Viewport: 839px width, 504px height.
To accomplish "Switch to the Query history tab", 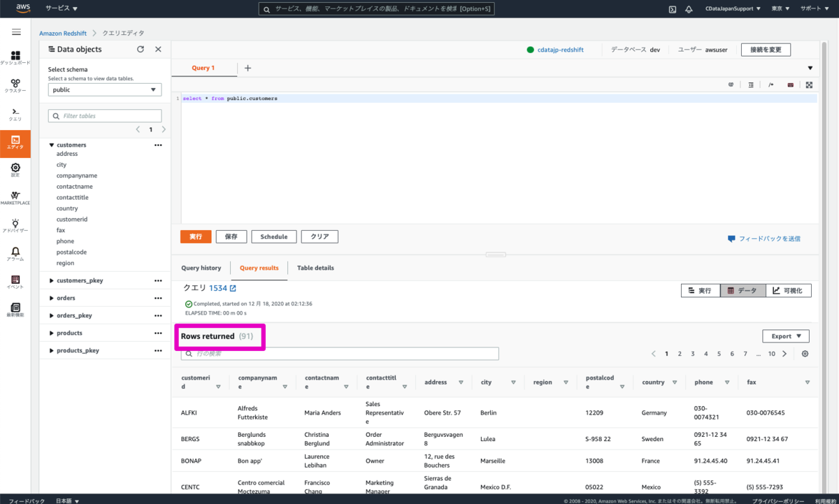I will pyautogui.click(x=201, y=268).
